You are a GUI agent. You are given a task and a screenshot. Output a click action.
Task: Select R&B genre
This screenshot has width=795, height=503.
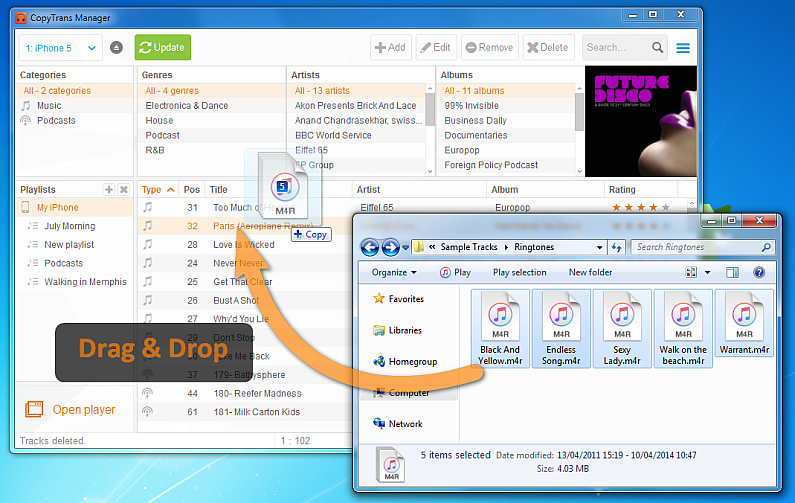pyautogui.click(x=211, y=151)
